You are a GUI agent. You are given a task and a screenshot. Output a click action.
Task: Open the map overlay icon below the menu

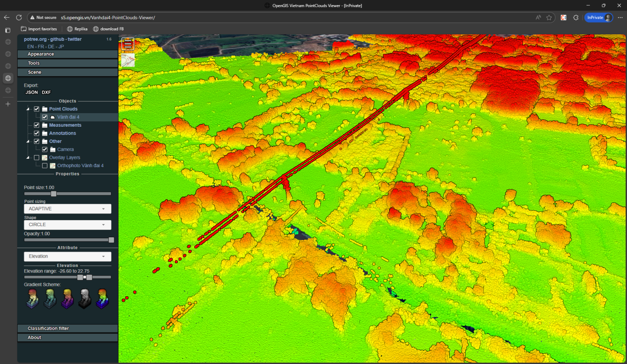128,60
